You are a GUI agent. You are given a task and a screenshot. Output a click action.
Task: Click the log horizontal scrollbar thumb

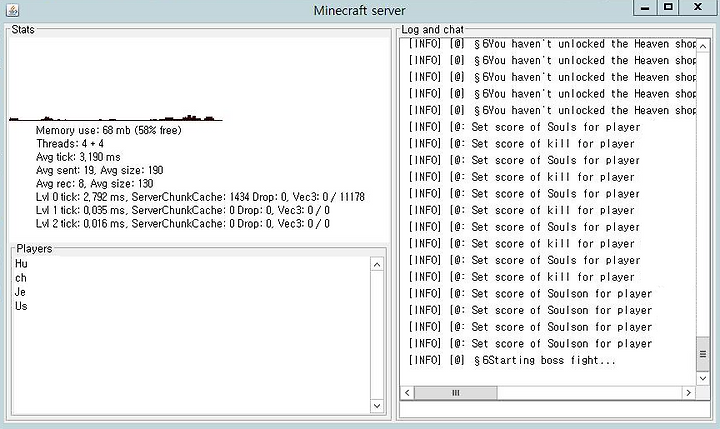tap(456, 393)
